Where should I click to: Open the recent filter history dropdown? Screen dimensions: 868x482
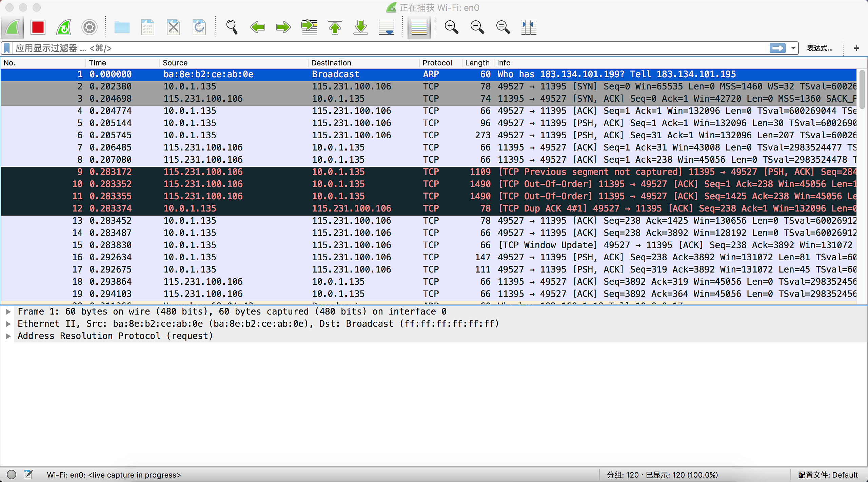click(793, 48)
